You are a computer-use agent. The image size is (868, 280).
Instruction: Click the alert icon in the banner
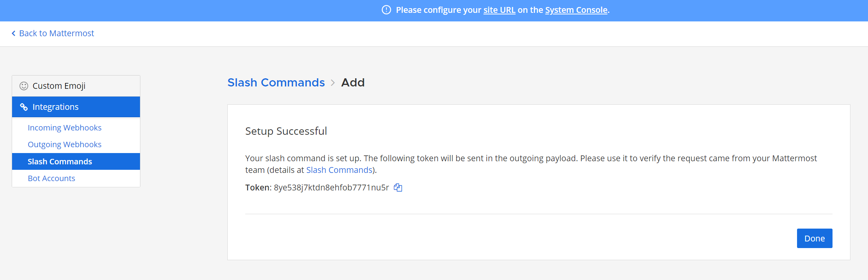pyautogui.click(x=386, y=10)
